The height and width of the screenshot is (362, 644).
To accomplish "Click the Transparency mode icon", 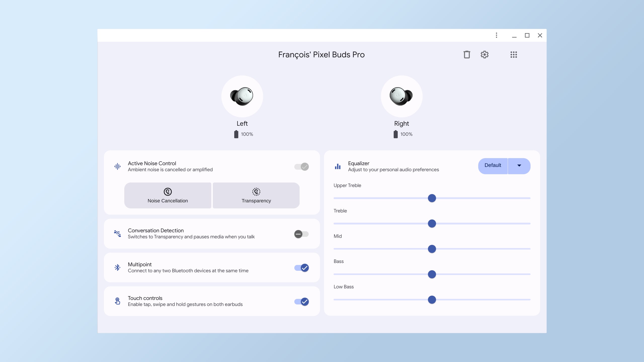I will 256,191.
